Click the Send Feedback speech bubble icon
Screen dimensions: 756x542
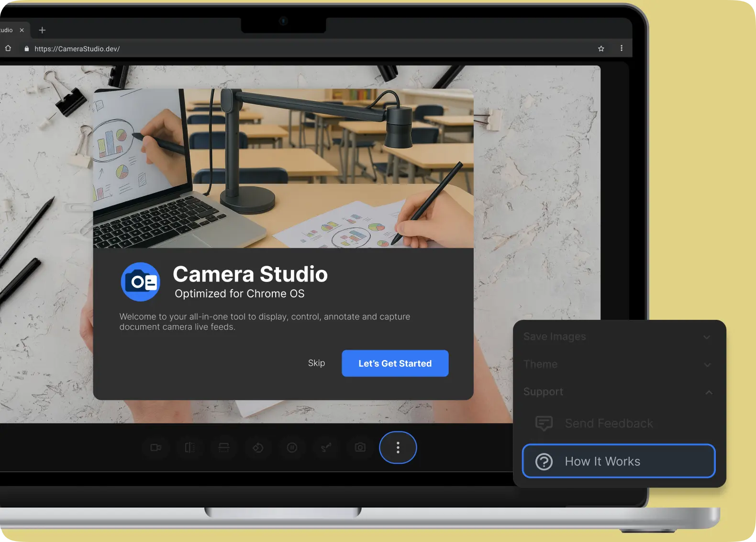[x=544, y=423]
